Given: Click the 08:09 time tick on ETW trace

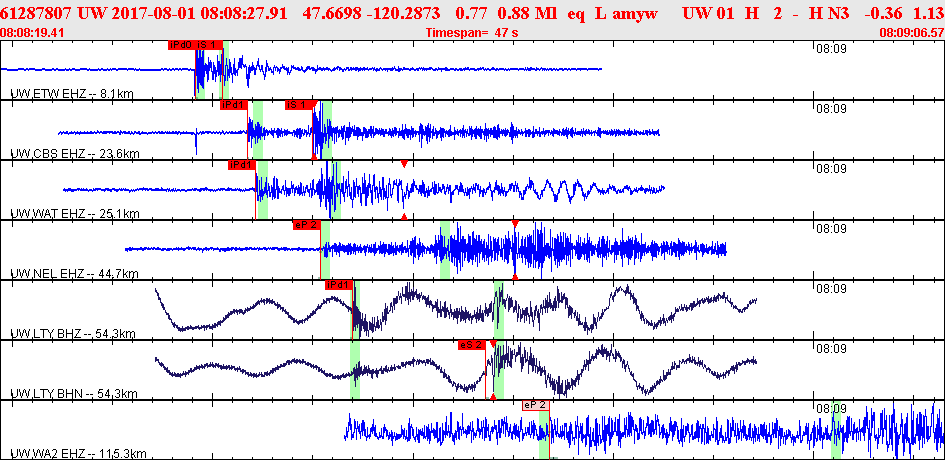Looking at the screenshot, I should click(x=831, y=49).
